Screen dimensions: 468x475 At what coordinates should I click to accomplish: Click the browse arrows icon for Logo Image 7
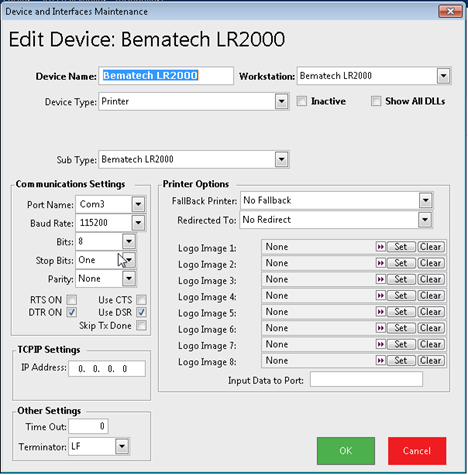(380, 344)
